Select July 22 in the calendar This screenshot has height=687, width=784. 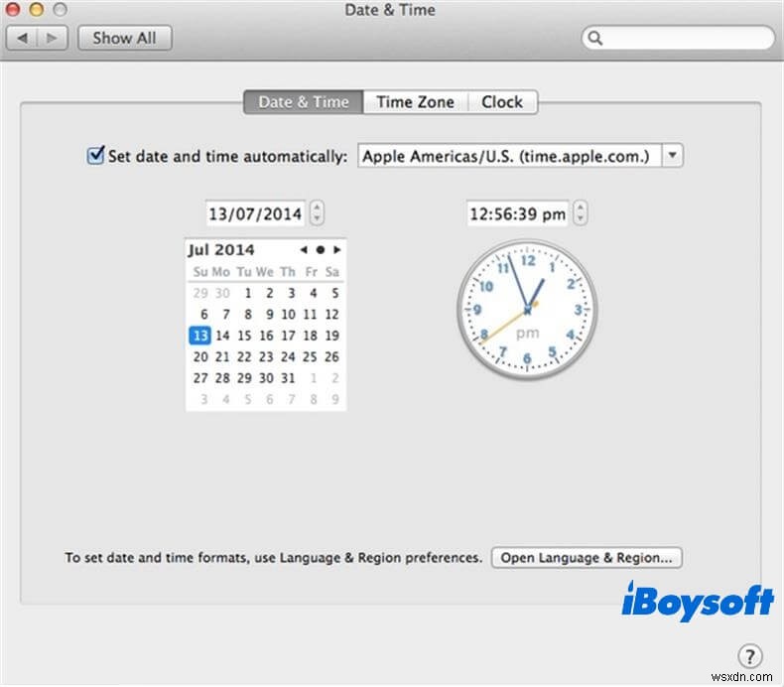coord(244,356)
